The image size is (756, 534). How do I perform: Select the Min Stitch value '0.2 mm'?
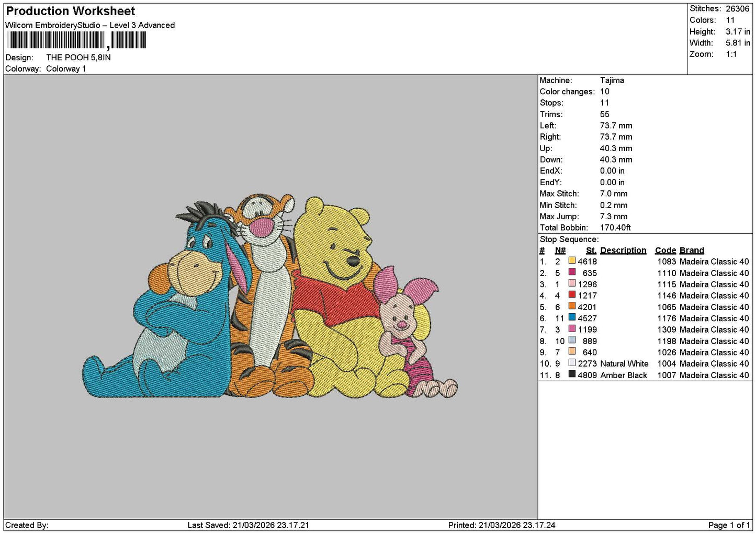click(x=614, y=205)
